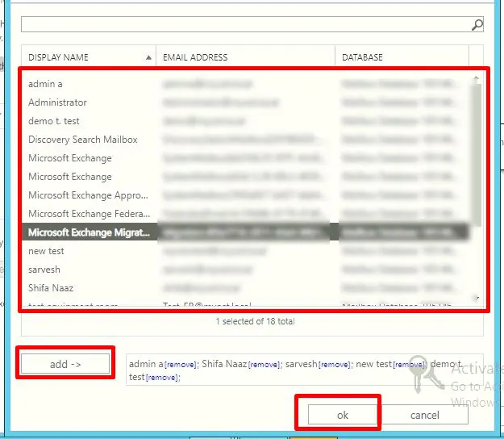Screen dimensions: 504x439
Task: Confirm selection with ok button
Action: pyautogui.click(x=343, y=415)
